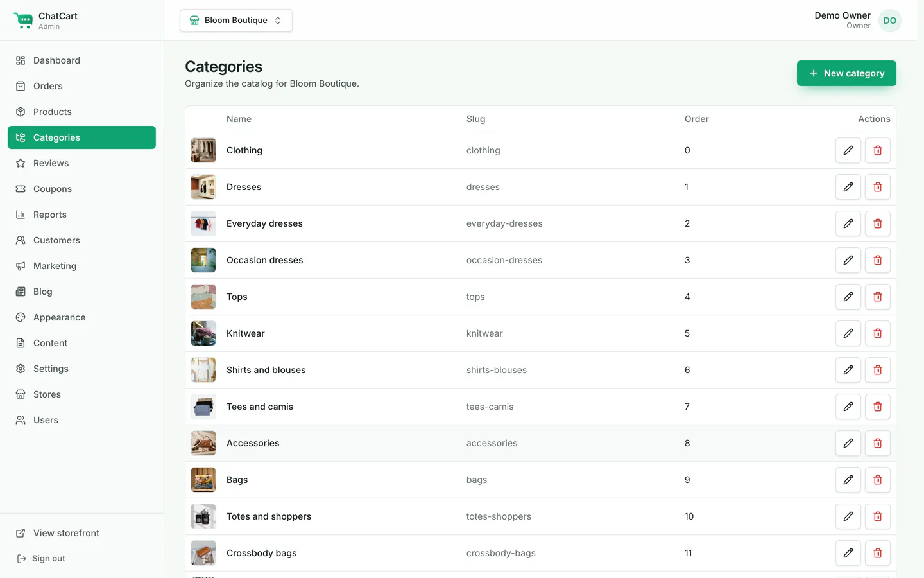The image size is (924, 578).
Task: Edit the Crossbody bags category
Action: click(848, 553)
